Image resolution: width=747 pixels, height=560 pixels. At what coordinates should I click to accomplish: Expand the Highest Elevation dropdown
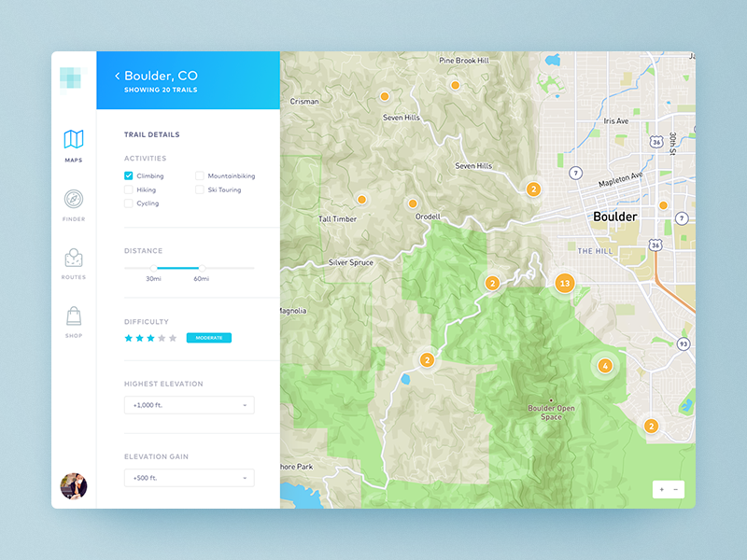coord(189,405)
